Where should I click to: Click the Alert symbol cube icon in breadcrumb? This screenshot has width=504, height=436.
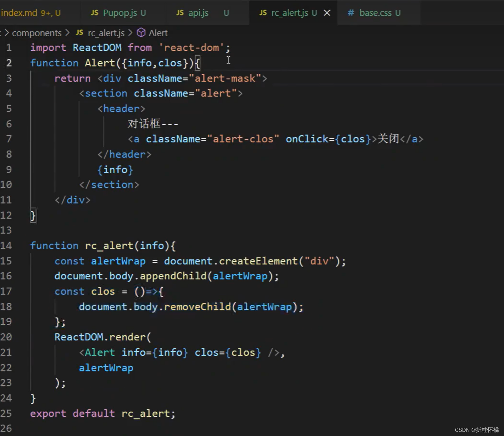pos(141,33)
